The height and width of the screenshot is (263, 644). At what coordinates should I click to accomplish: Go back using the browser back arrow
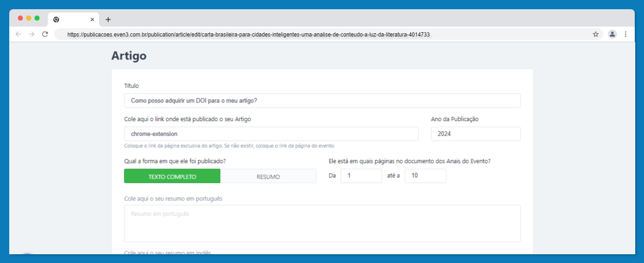[18, 34]
